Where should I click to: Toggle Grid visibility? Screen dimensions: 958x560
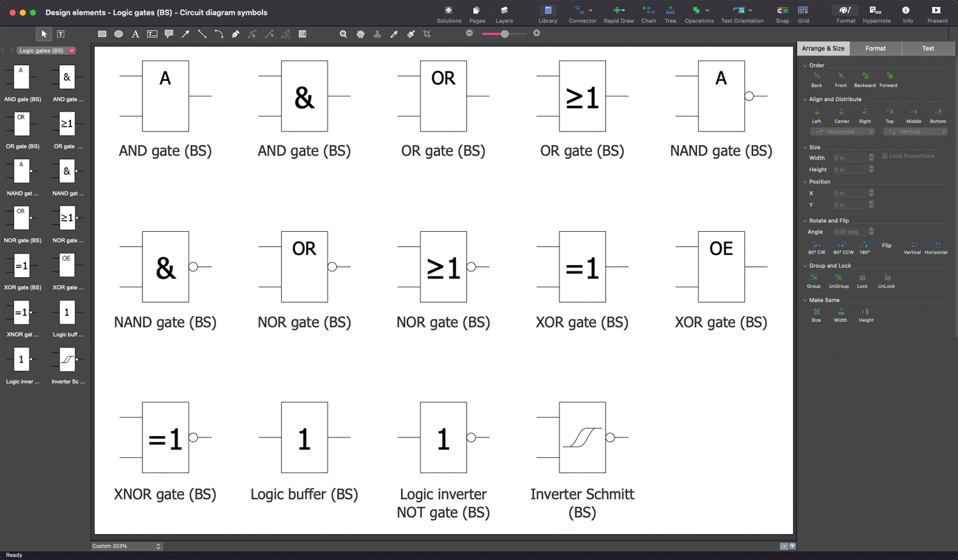point(803,14)
